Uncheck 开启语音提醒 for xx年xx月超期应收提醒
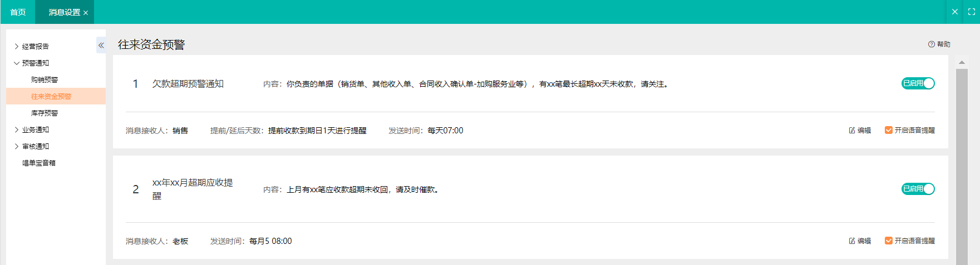The height and width of the screenshot is (265, 980). (888, 241)
